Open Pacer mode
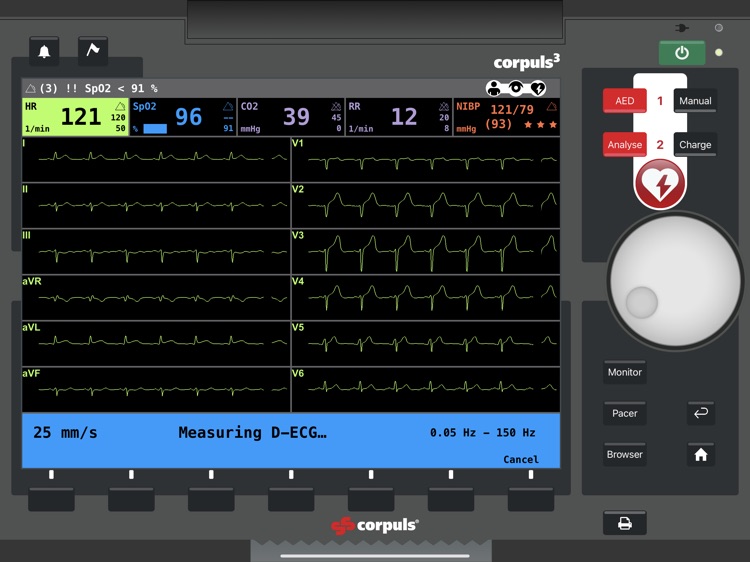 [625, 413]
